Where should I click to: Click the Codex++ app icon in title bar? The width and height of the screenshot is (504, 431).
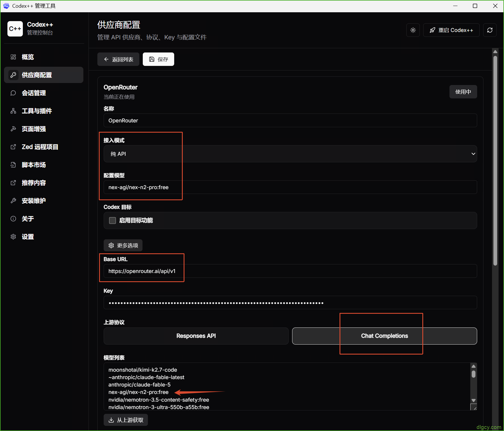point(6,6)
